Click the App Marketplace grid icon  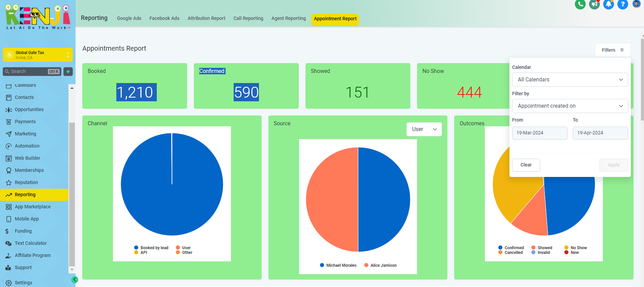point(9,207)
